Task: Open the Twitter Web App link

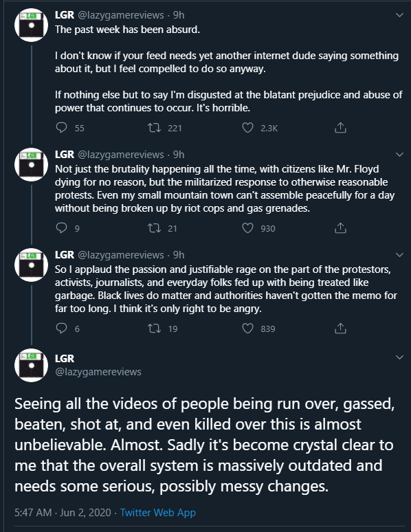Action: (158, 512)
